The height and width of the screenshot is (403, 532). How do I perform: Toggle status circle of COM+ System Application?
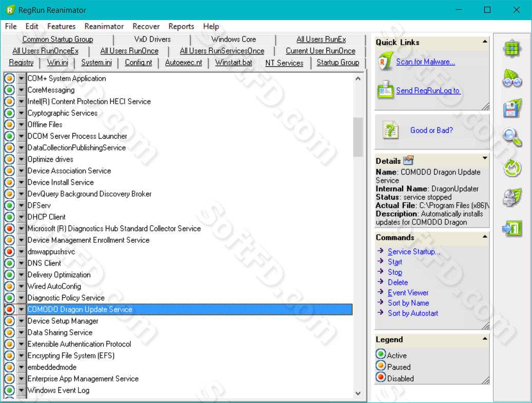[10, 79]
